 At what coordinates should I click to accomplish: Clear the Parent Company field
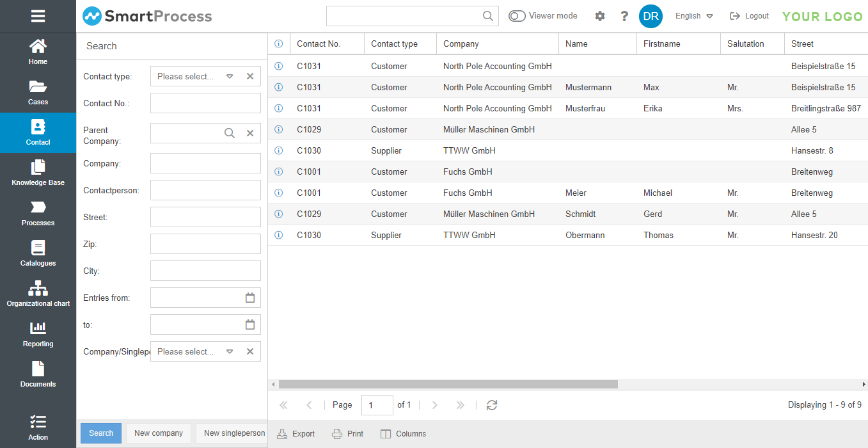pyautogui.click(x=250, y=133)
